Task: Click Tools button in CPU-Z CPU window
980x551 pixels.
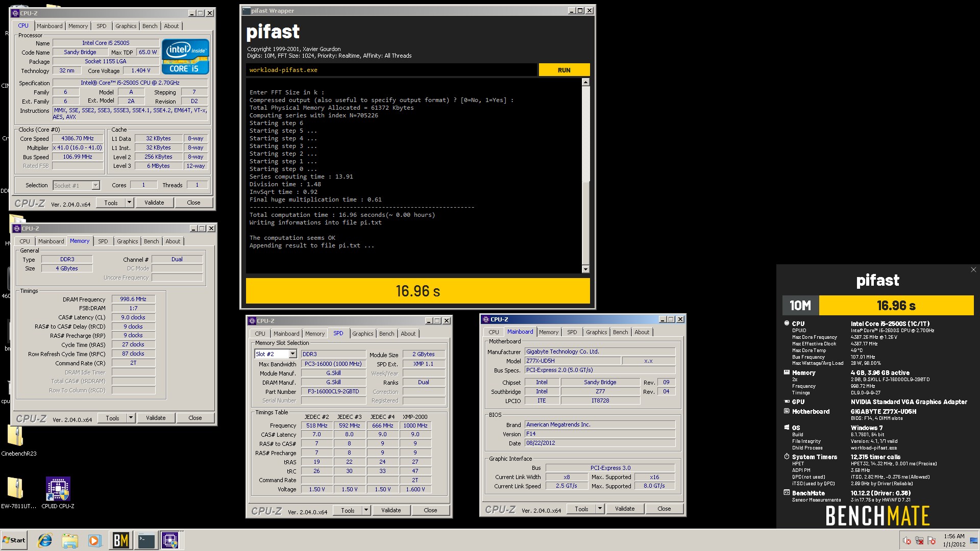Action: 111,203
